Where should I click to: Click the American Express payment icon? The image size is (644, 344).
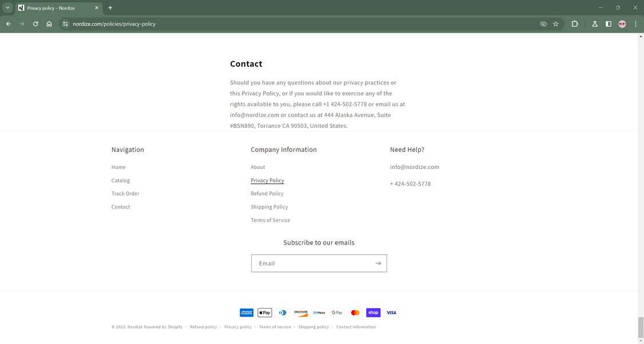pos(246,313)
